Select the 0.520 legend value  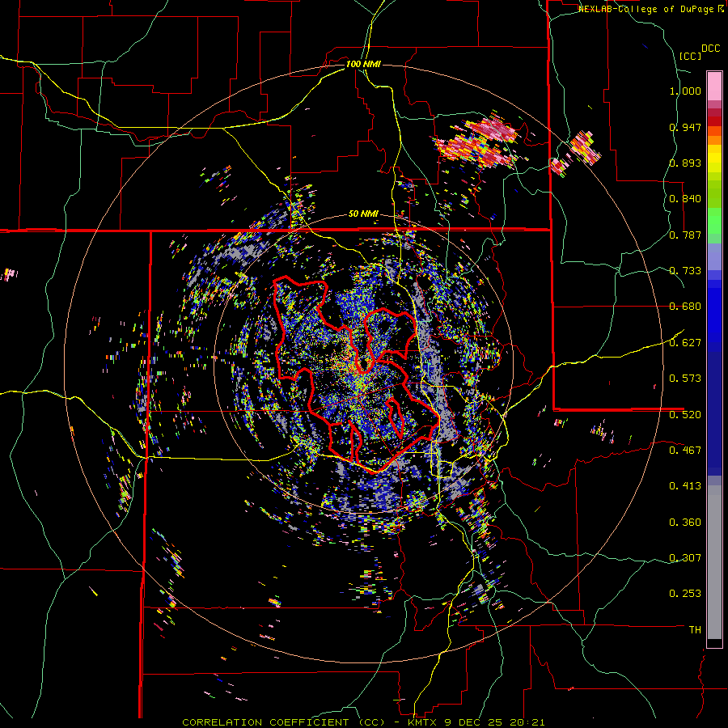pos(685,414)
